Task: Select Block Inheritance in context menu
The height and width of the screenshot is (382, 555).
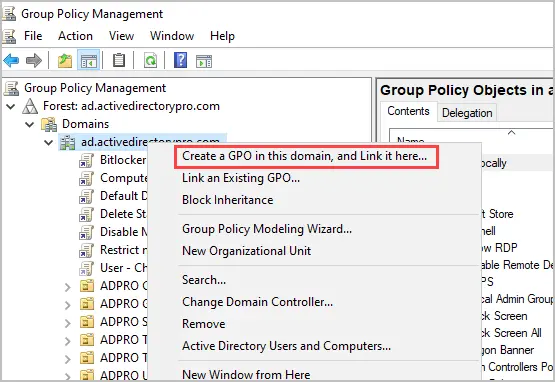Action: tap(228, 200)
